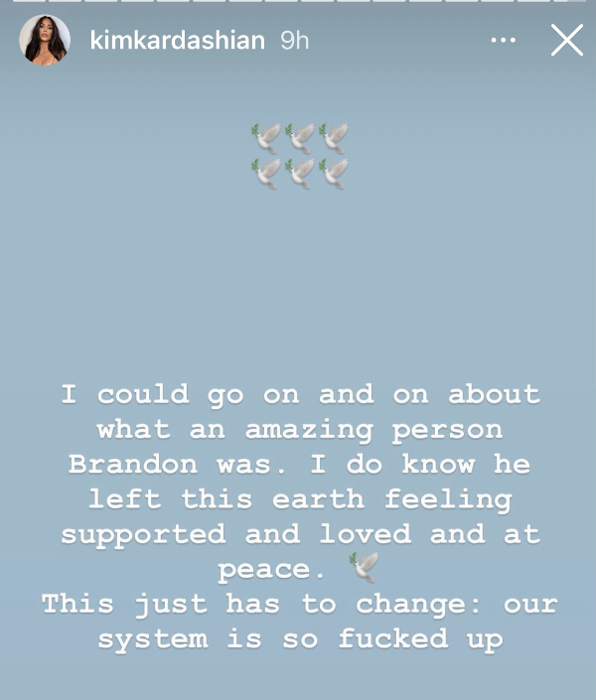Click the 9h story timestamp

(295, 41)
